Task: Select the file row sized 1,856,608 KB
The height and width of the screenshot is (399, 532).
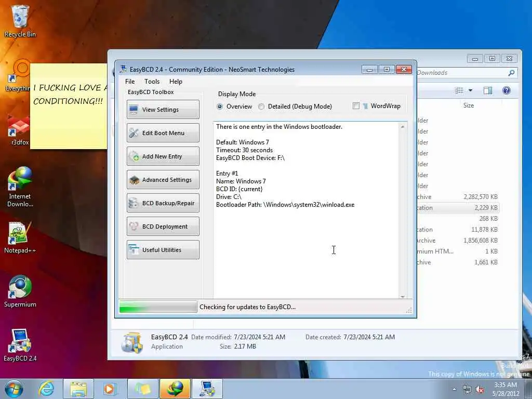Action: pyautogui.click(x=458, y=240)
